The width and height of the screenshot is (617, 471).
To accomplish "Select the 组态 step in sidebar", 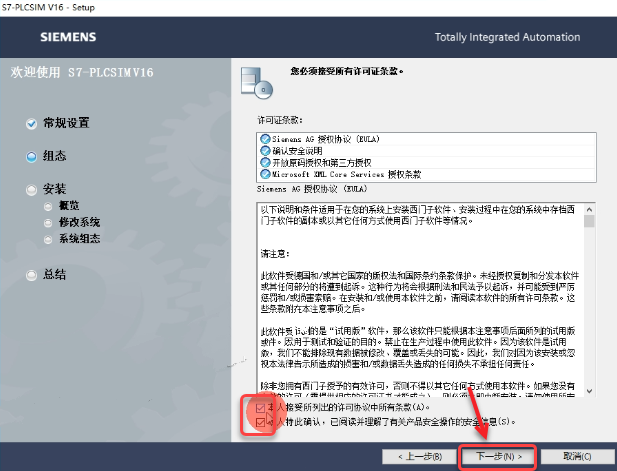I will (x=54, y=156).
